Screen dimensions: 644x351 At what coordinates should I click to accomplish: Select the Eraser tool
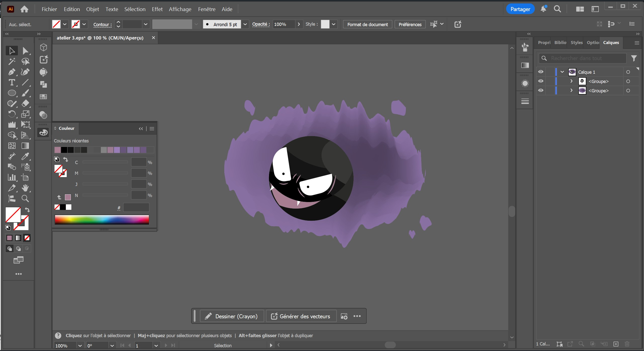25,103
